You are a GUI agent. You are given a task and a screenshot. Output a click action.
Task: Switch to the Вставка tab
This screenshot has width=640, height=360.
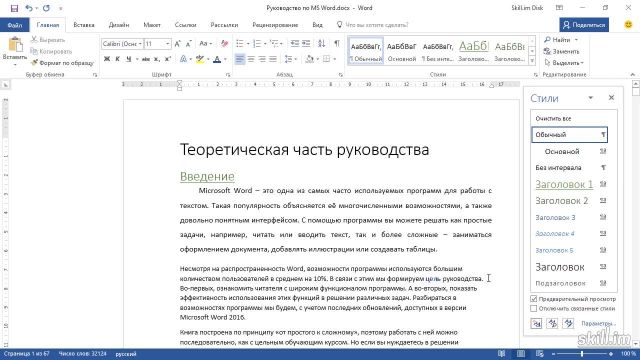click(84, 25)
